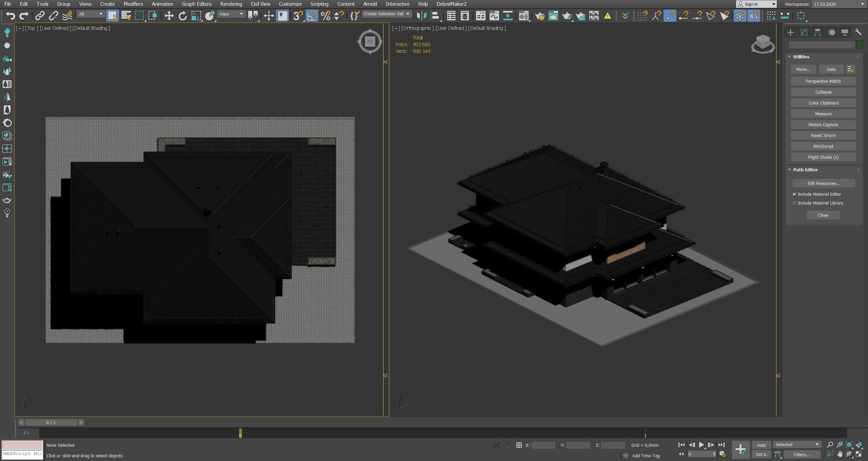The image size is (868, 461).
Task: Toggle absolute transform type-in mode
Action: pos(519,445)
